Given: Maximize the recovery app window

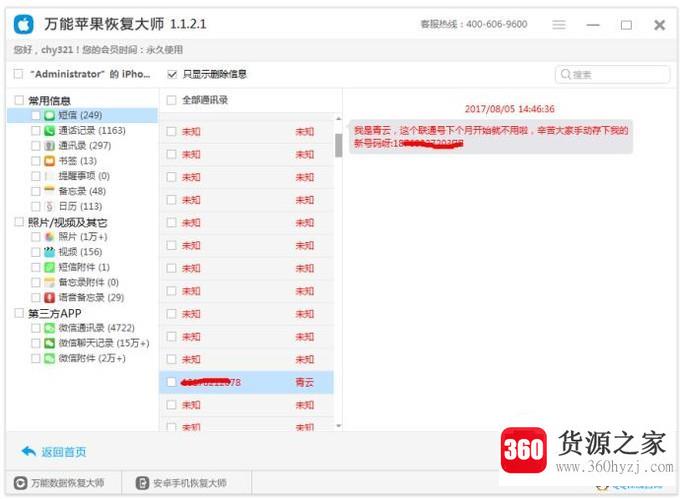Looking at the screenshot, I should 626,25.
